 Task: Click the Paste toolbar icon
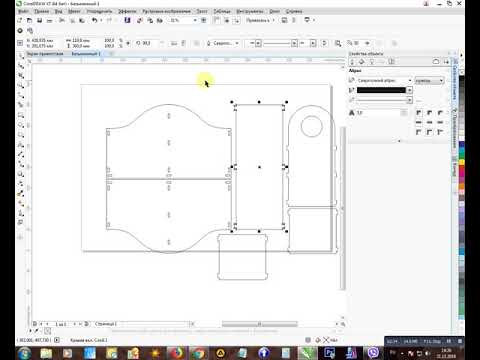click(x=82, y=20)
